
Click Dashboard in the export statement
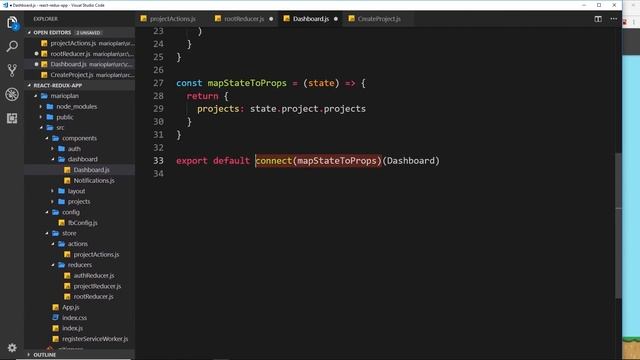(411, 161)
